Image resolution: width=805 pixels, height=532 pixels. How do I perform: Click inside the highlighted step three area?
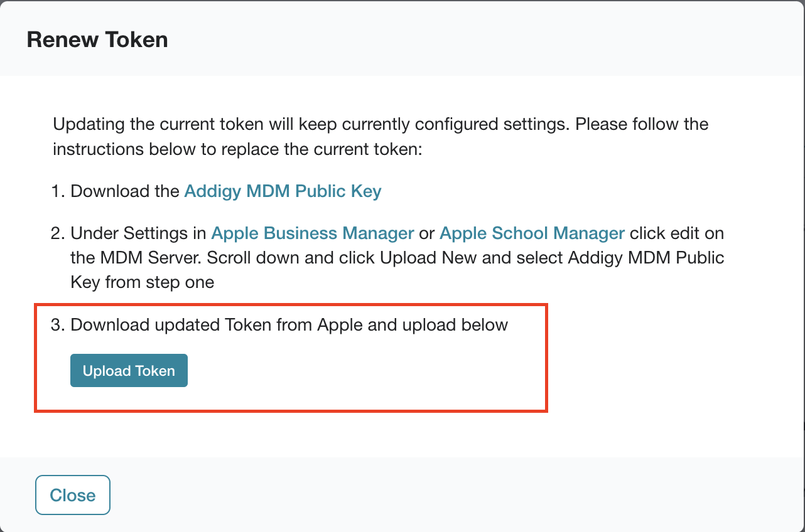[289, 358]
